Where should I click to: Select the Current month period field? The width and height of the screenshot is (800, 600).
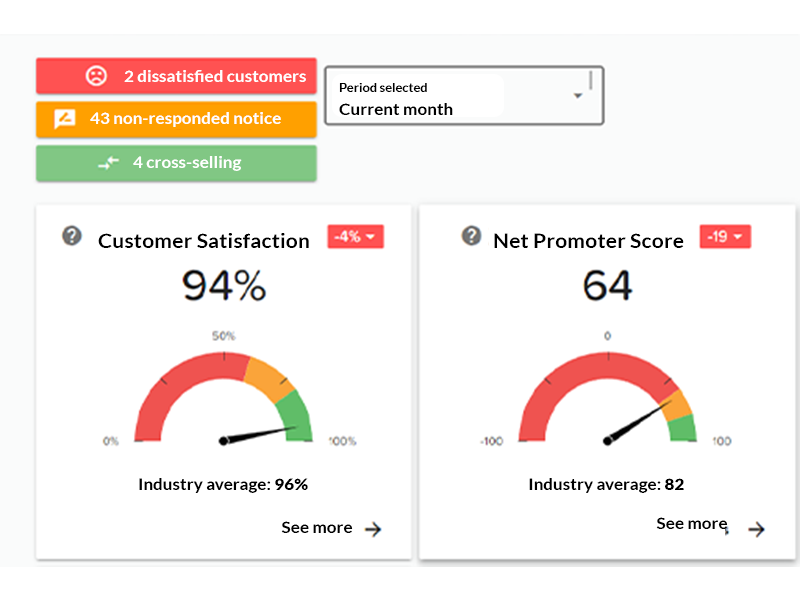[x=420, y=109]
